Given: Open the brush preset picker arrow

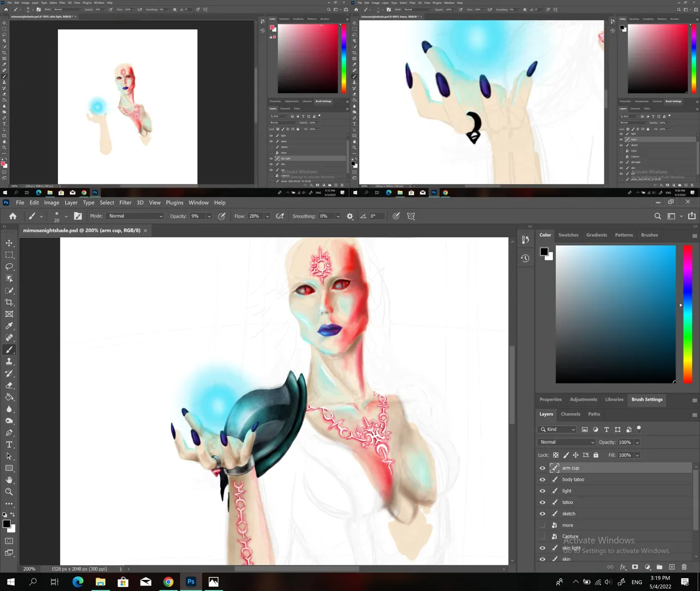Looking at the screenshot, I should 66,216.
